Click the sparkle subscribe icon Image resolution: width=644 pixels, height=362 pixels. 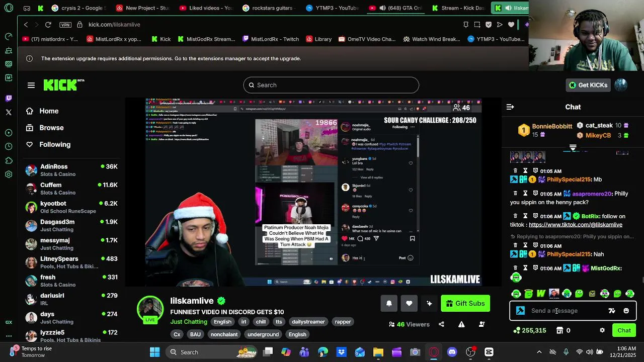pos(429,303)
